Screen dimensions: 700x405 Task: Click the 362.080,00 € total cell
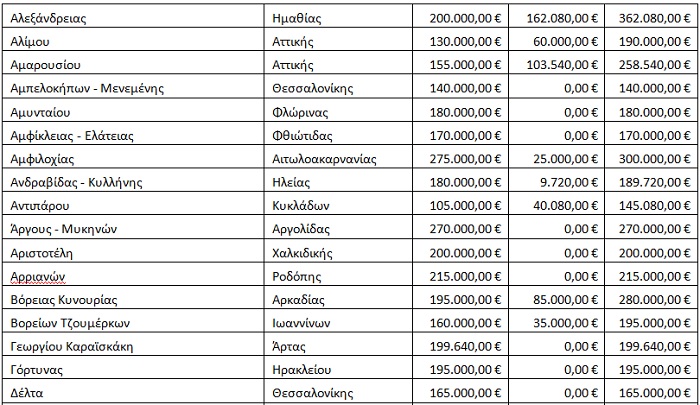[x=652, y=17]
